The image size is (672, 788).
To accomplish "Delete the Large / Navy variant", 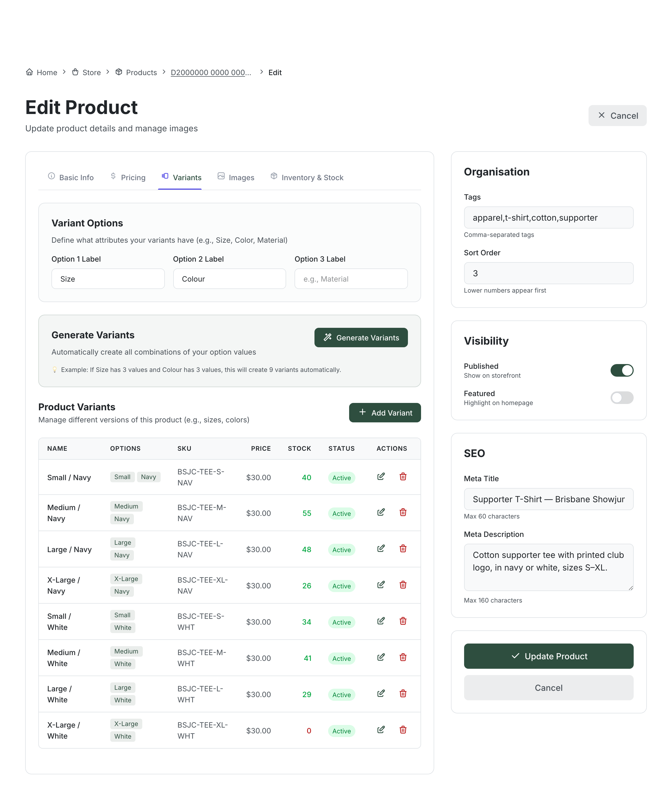I will (x=403, y=548).
